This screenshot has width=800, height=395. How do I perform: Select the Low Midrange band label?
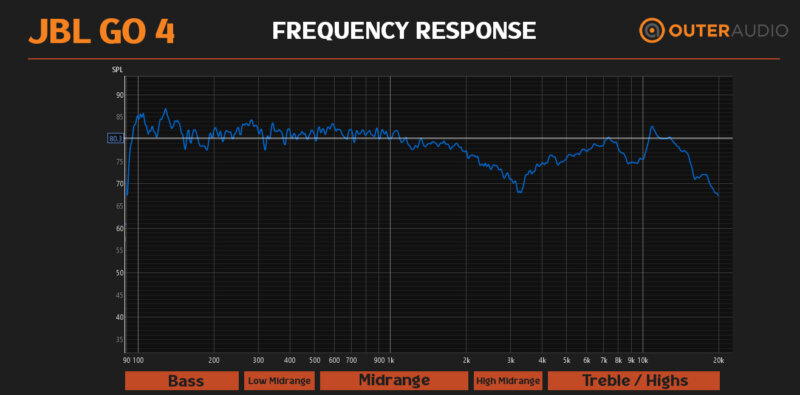pos(279,381)
